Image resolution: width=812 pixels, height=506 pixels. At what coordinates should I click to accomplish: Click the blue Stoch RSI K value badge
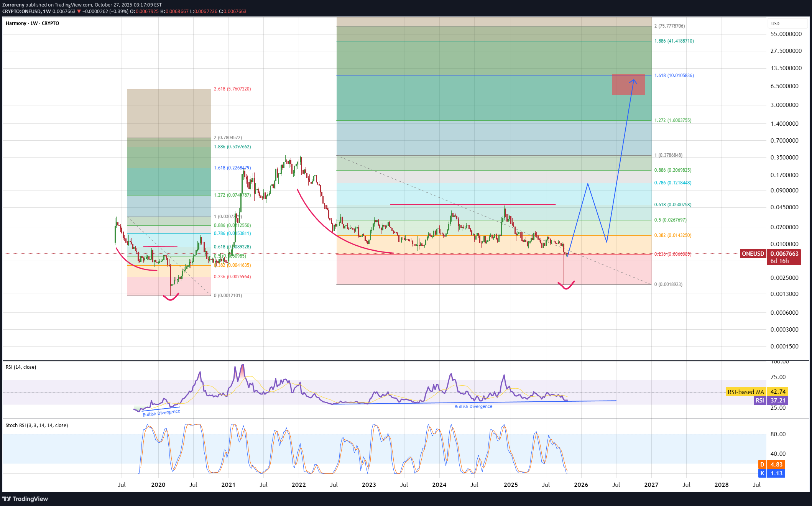pos(771,473)
